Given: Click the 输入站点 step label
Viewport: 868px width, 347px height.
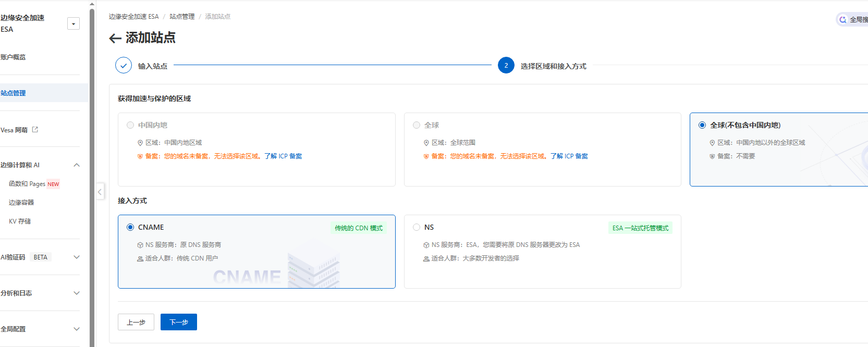Looking at the screenshot, I should tap(153, 66).
